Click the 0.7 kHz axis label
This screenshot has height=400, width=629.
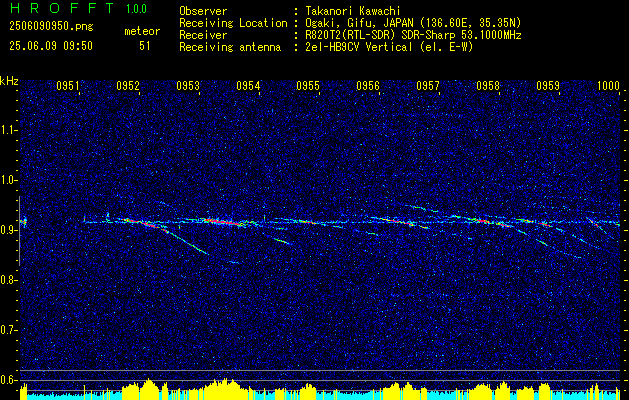(8, 330)
